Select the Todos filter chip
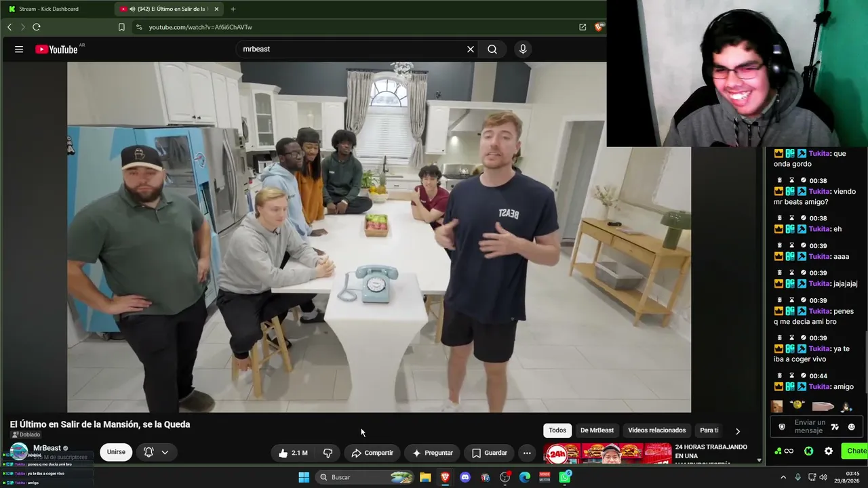The image size is (868, 488). (557, 430)
